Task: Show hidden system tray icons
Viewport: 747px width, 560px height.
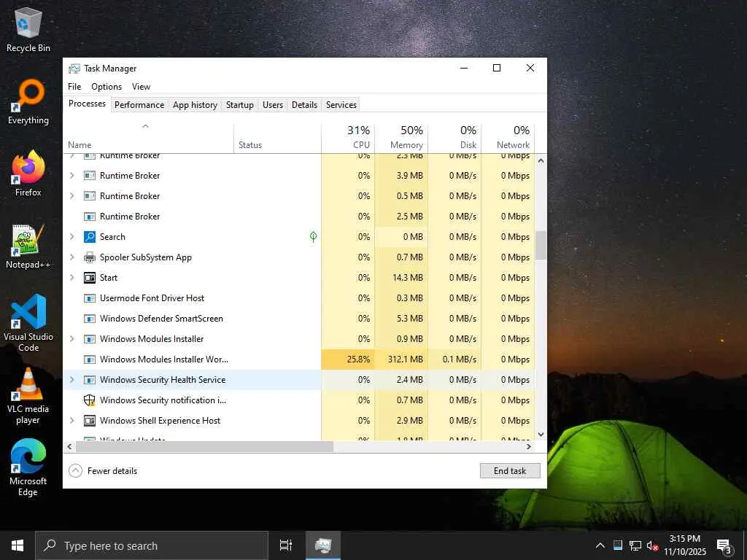Action: [x=600, y=545]
